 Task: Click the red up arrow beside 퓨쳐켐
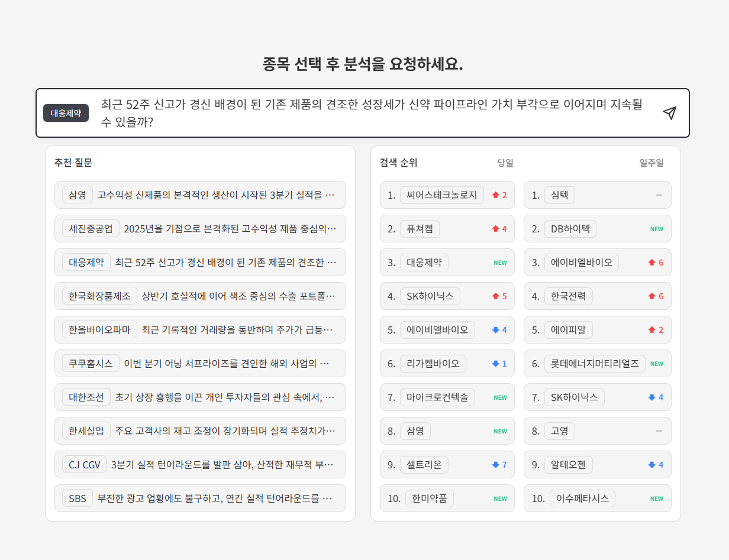496,229
